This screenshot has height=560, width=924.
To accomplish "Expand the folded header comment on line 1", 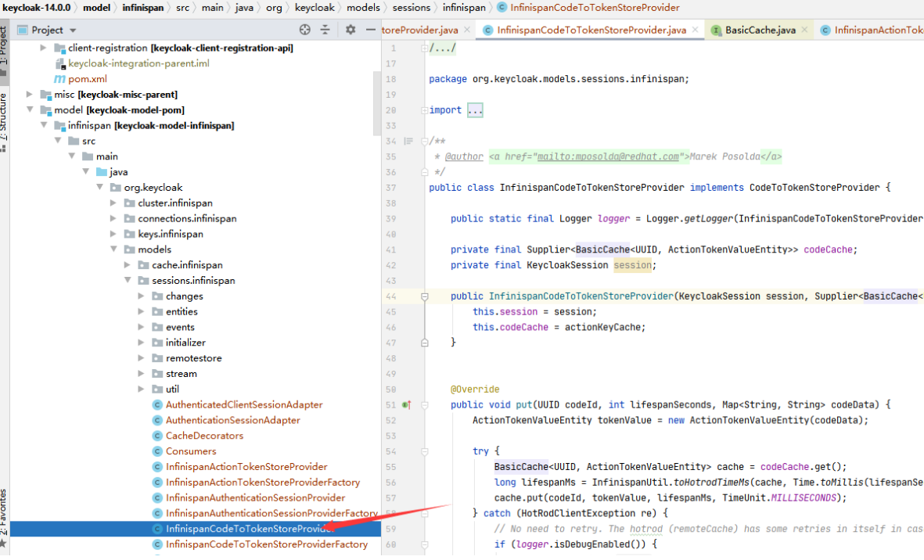I will tap(443, 48).
